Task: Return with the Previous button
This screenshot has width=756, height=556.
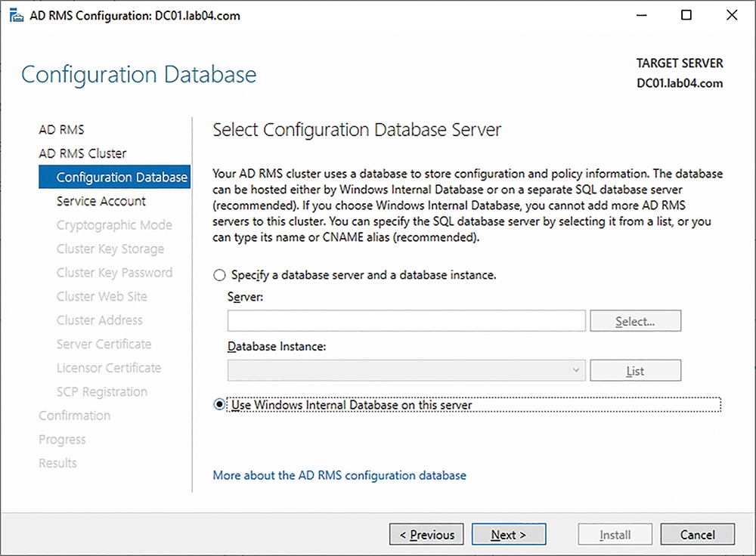Action: [426, 534]
